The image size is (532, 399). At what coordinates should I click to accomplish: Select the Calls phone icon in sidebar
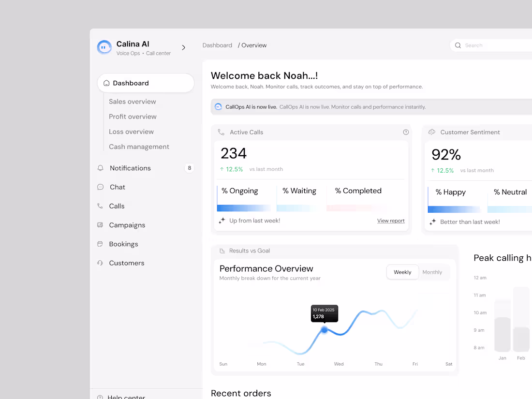point(100,206)
